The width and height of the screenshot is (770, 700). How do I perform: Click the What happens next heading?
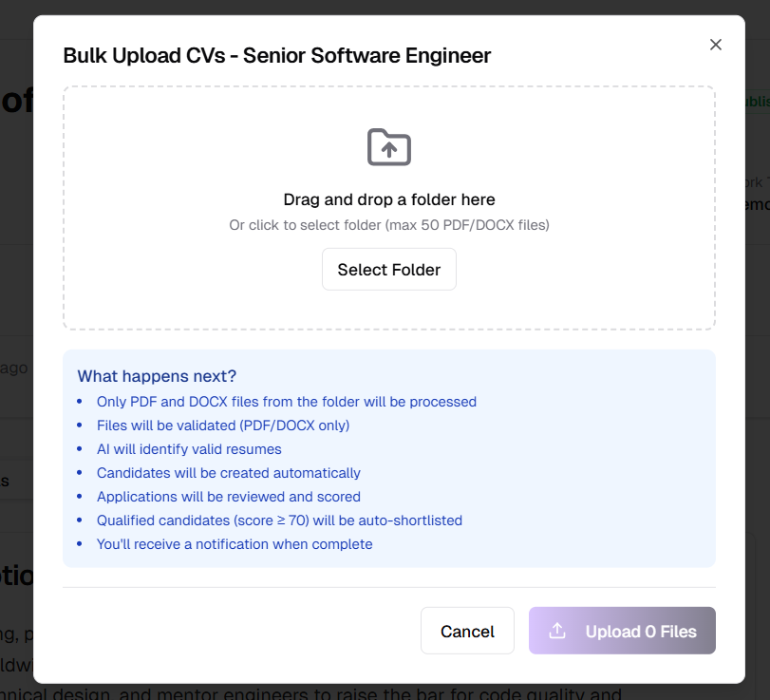pos(157,375)
